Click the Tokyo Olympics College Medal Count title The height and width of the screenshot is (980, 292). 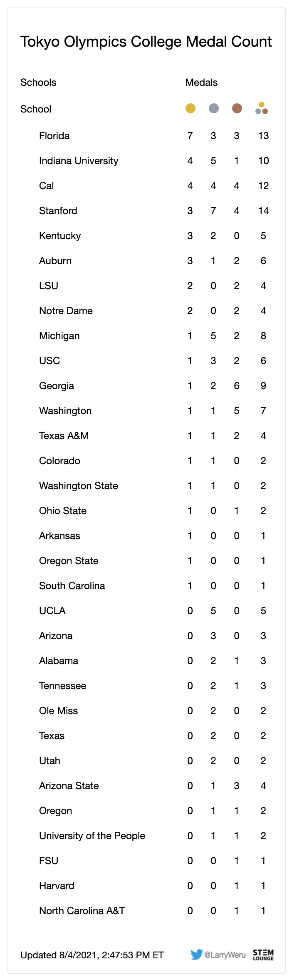tap(146, 42)
